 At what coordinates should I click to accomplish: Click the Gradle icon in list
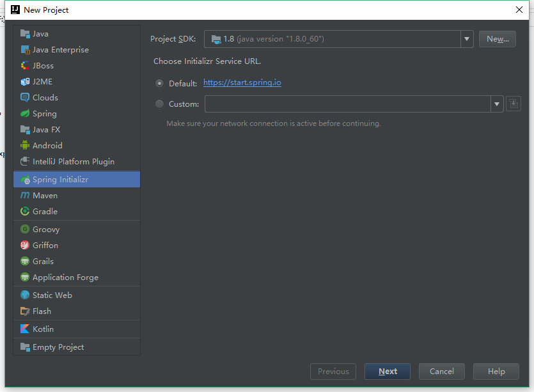[x=25, y=212]
